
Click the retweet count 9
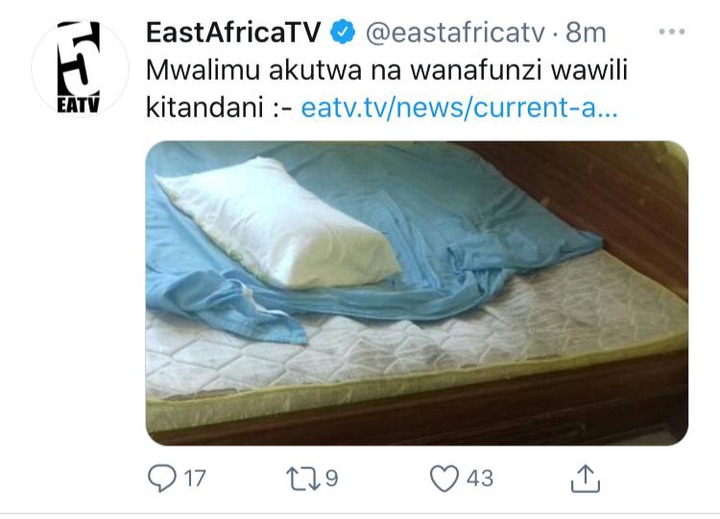332,478
